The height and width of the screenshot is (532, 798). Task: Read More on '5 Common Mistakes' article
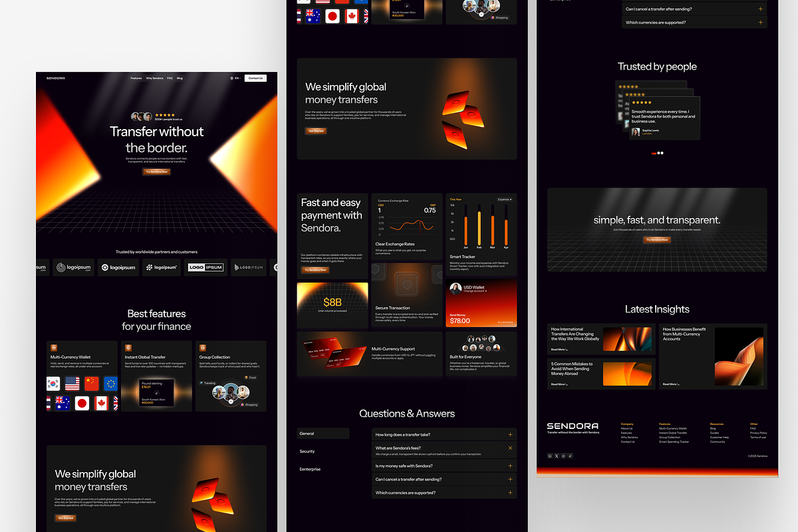pos(559,384)
